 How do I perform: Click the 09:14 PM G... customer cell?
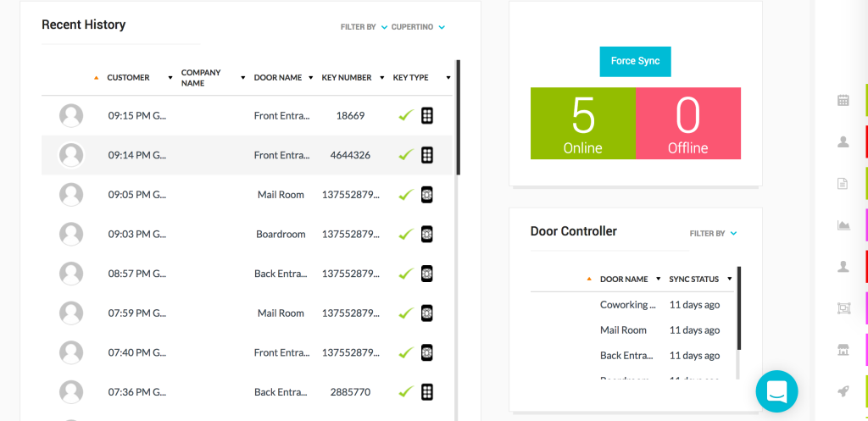coord(137,156)
